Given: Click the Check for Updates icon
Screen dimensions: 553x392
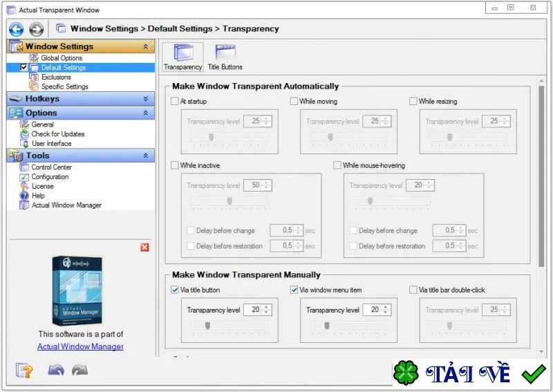Looking at the screenshot, I should click(x=24, y=134).
